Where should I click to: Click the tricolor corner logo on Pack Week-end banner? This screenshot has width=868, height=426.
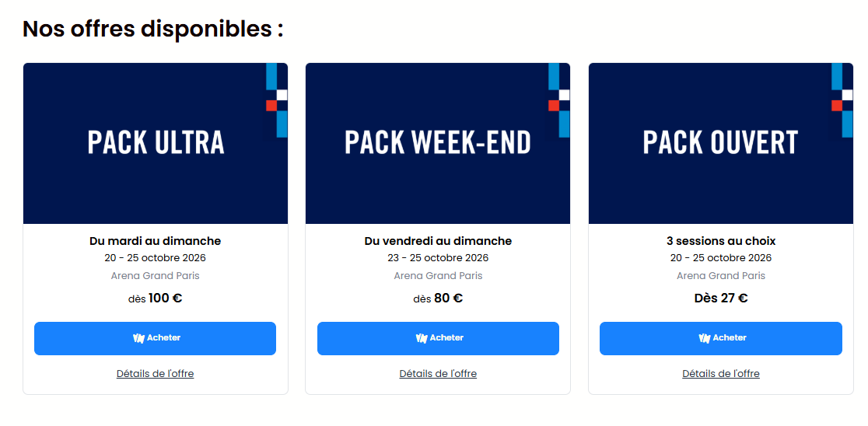(558, 101)
